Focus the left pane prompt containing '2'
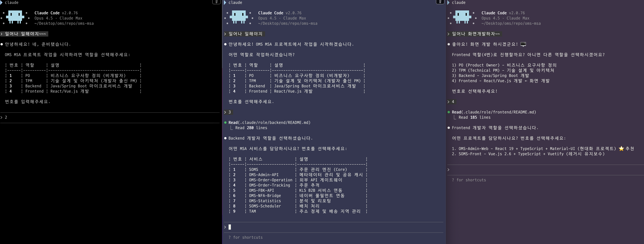644x244 pixels. point(110,117)
